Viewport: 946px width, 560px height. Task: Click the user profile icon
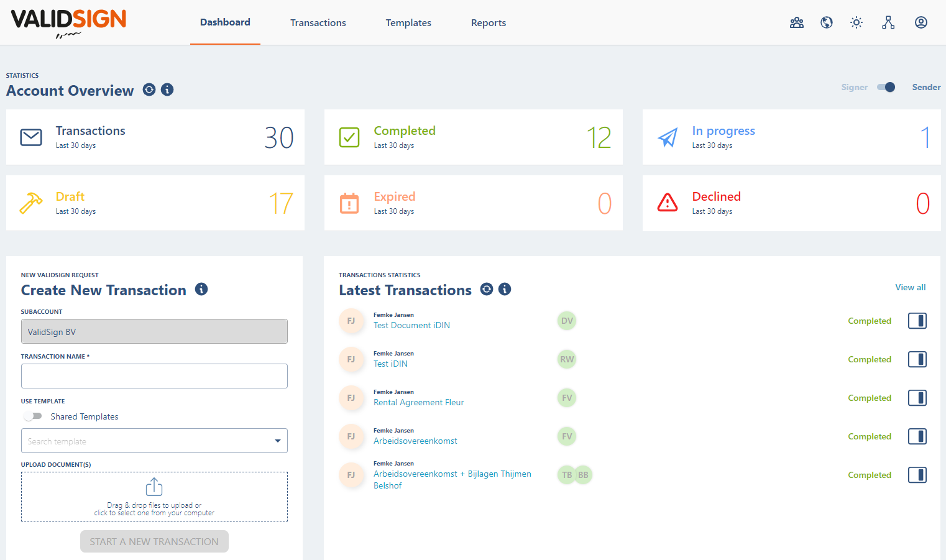921,22
